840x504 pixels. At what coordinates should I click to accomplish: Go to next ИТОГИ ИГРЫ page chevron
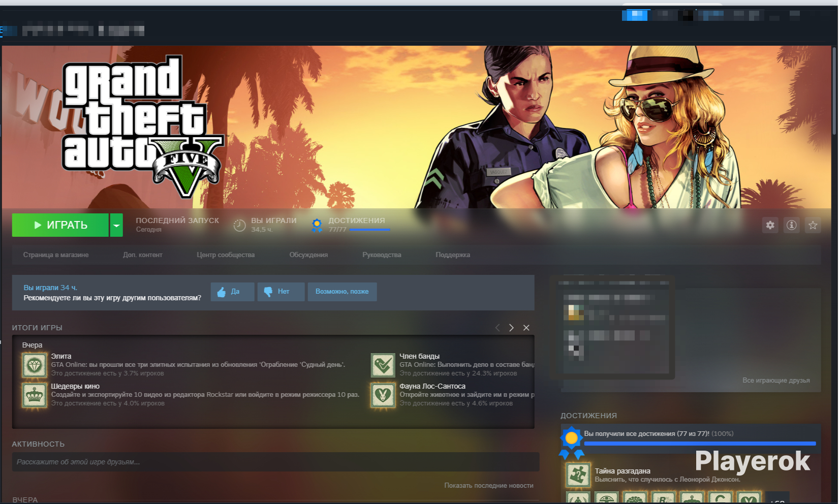(x=511, y=328)
